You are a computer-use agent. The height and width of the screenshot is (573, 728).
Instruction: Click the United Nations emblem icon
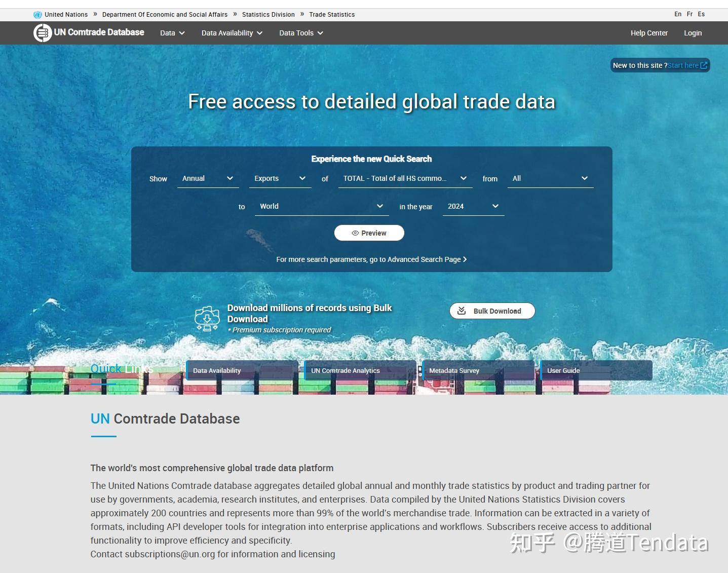tap(37, 15)
